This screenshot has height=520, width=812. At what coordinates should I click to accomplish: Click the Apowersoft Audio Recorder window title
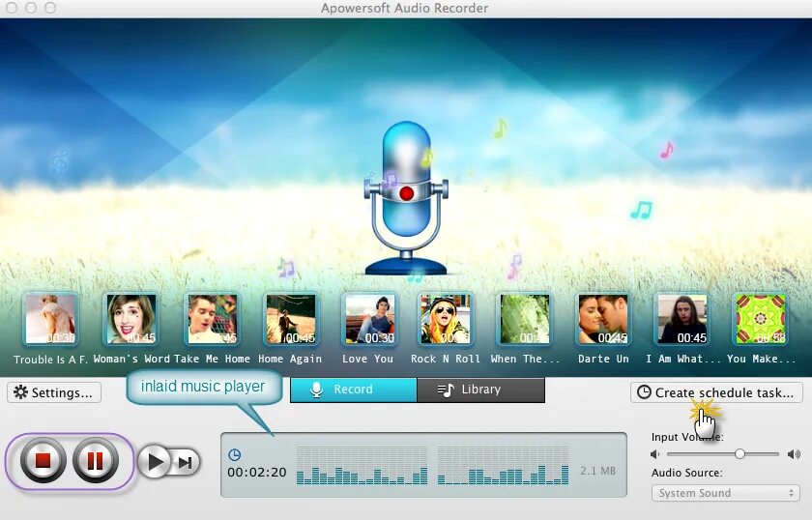pyautogui.click(x=404, y=8)
